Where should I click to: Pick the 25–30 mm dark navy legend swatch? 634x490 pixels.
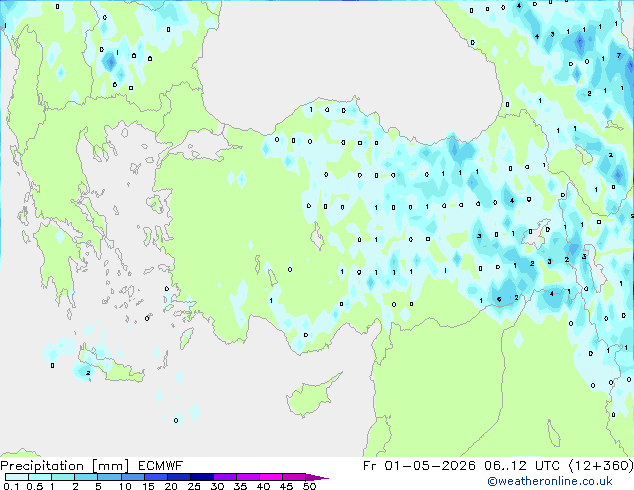click(202, 477)
